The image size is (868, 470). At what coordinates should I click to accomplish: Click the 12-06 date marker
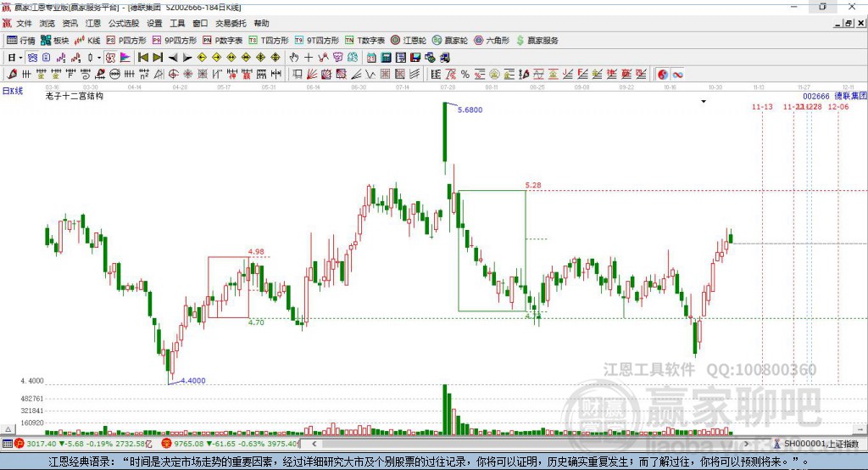pyautogui.click(x=838, y=106)
